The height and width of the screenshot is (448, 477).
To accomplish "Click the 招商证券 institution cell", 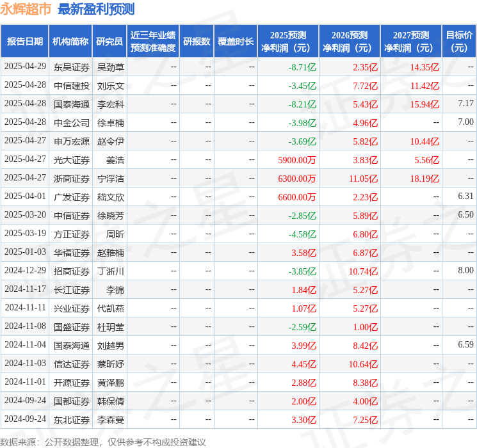I will [x=72, y=271].
